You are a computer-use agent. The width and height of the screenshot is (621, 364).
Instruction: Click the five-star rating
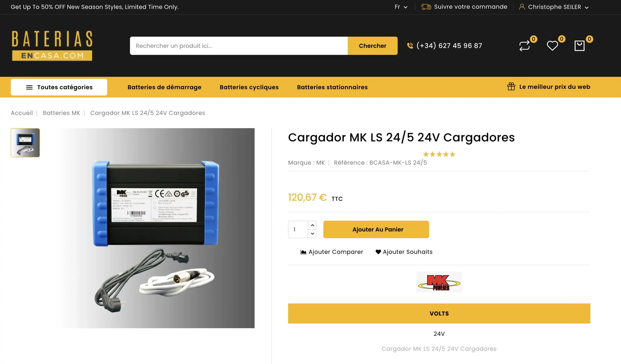[x=439, y=155]
